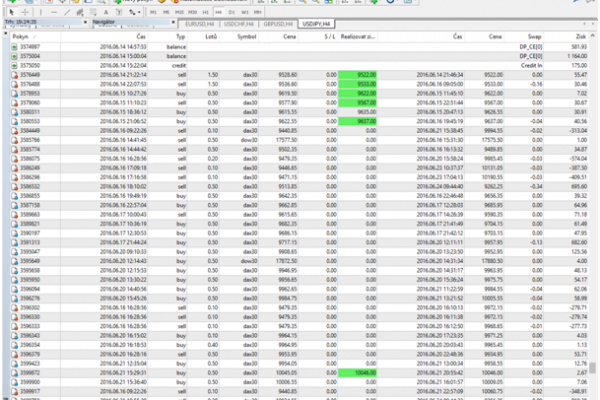Switch chart to D1 timeframe
This screenshot has width=600, height=400.
pyautogui.click(x=232, y=12)
